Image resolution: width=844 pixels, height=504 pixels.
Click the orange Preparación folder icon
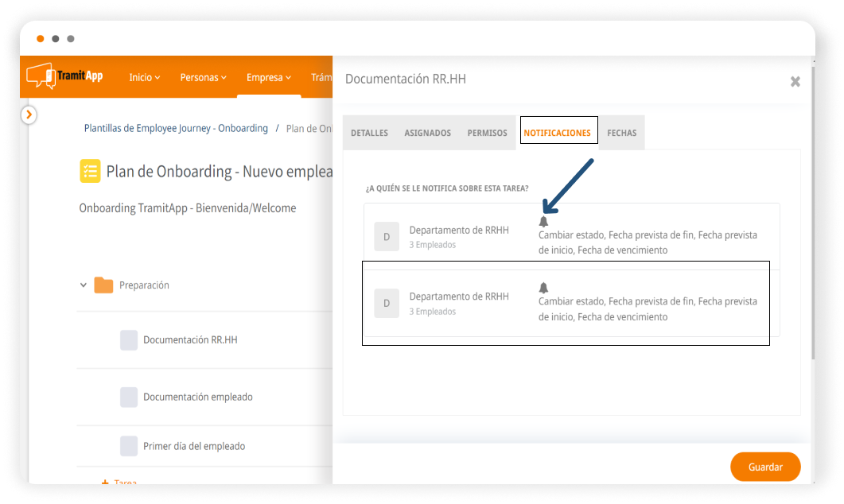[103, 285]
